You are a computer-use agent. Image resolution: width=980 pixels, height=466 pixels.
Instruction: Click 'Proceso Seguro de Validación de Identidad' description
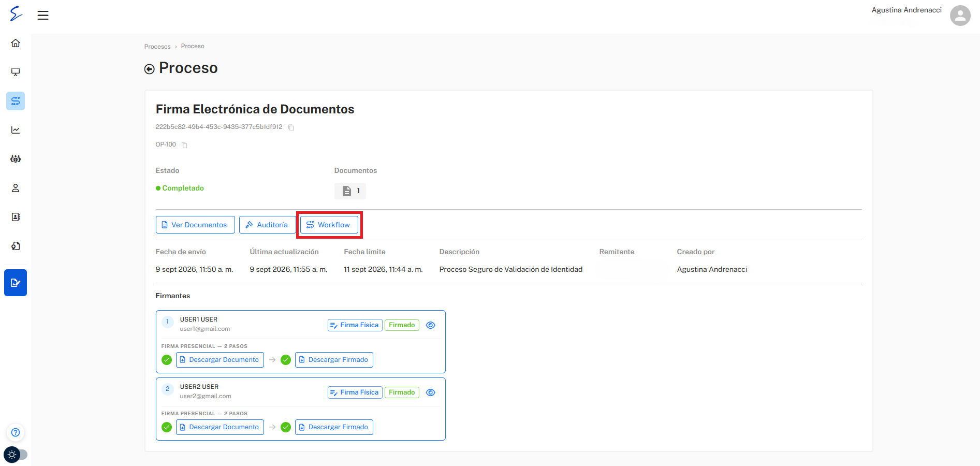point(511,269)
